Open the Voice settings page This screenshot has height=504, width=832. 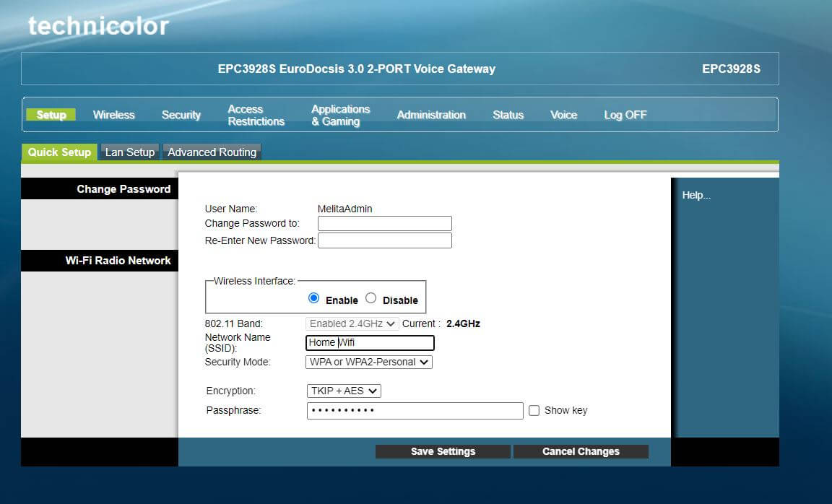563,115
